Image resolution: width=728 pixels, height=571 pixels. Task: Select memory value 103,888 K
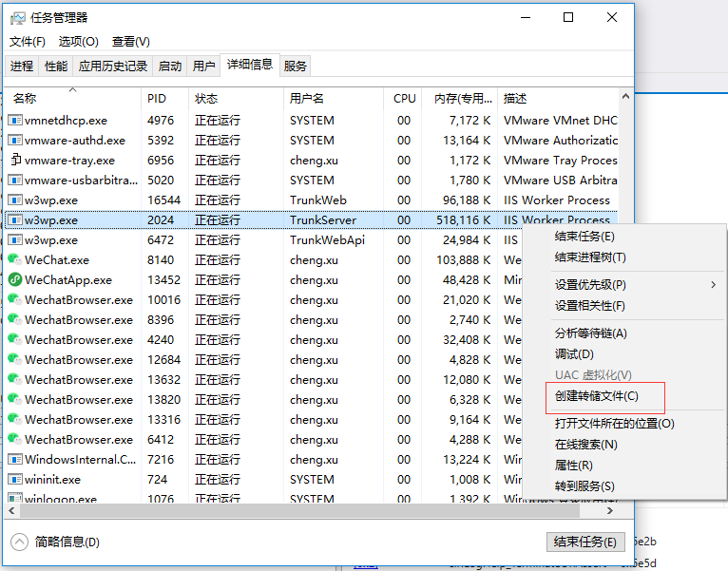[x=463, y=260]
